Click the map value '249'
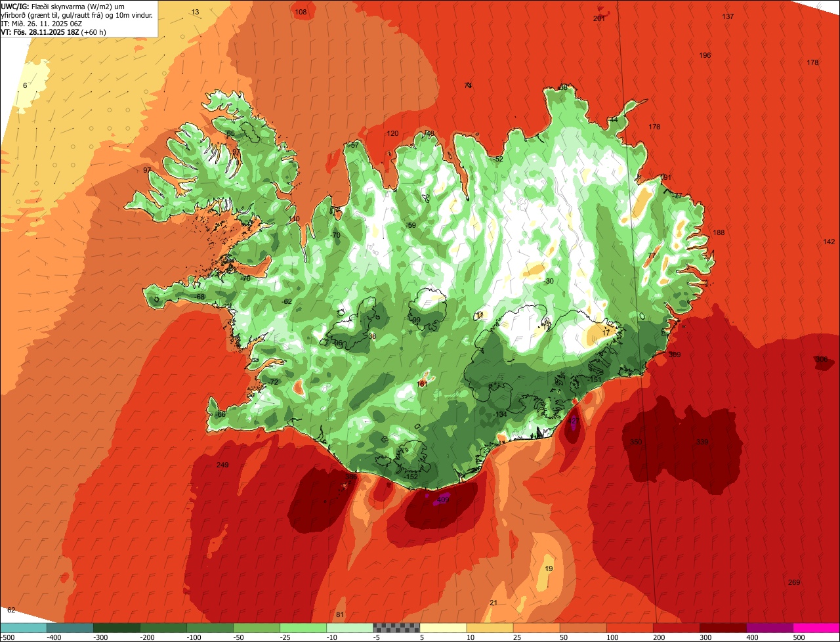 click(222, 465)
